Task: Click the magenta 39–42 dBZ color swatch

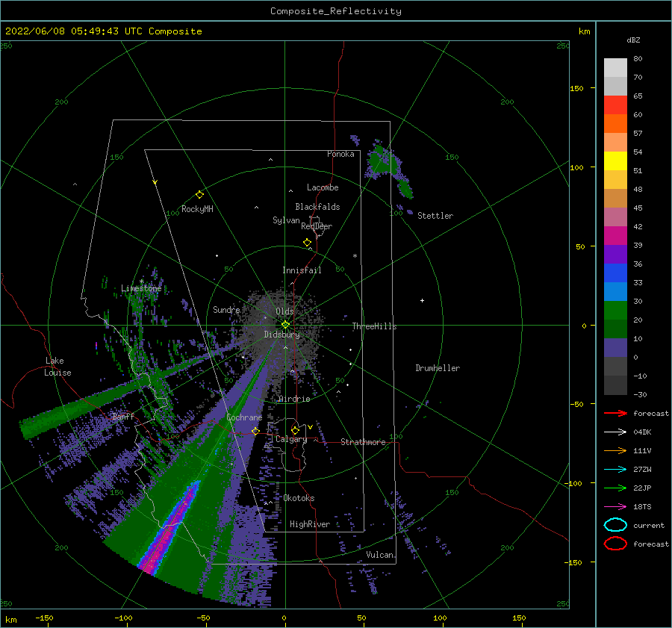Action: click(x=615, y=236)
